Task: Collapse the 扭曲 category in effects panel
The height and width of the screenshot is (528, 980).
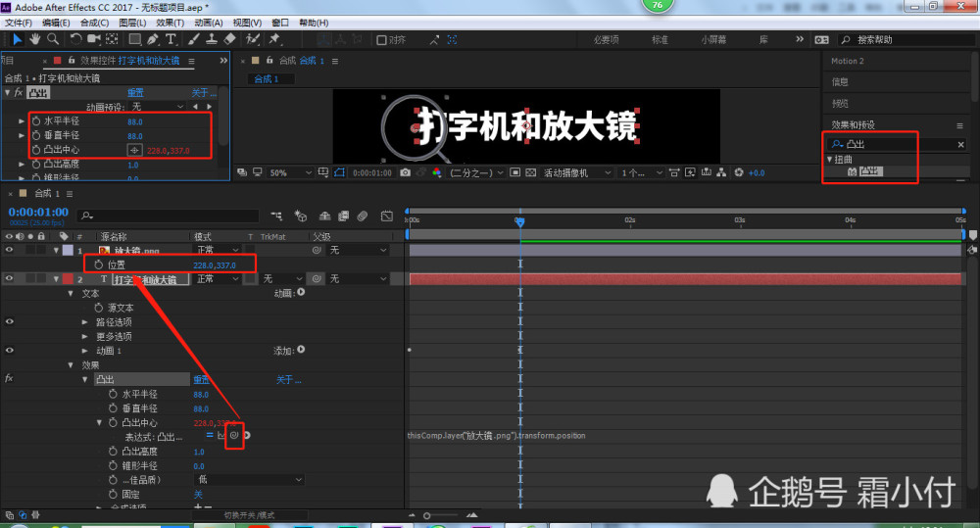Action: [829, 160]
